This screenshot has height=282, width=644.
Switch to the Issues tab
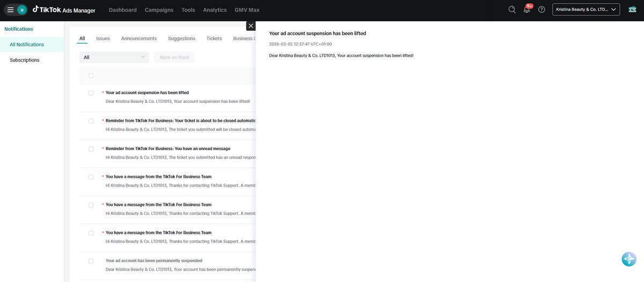[103, 39]
